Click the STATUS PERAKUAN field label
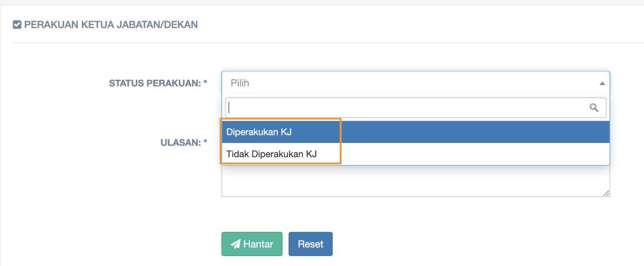The height and width of the screenshot is (266, 644). tap(155, 83)
